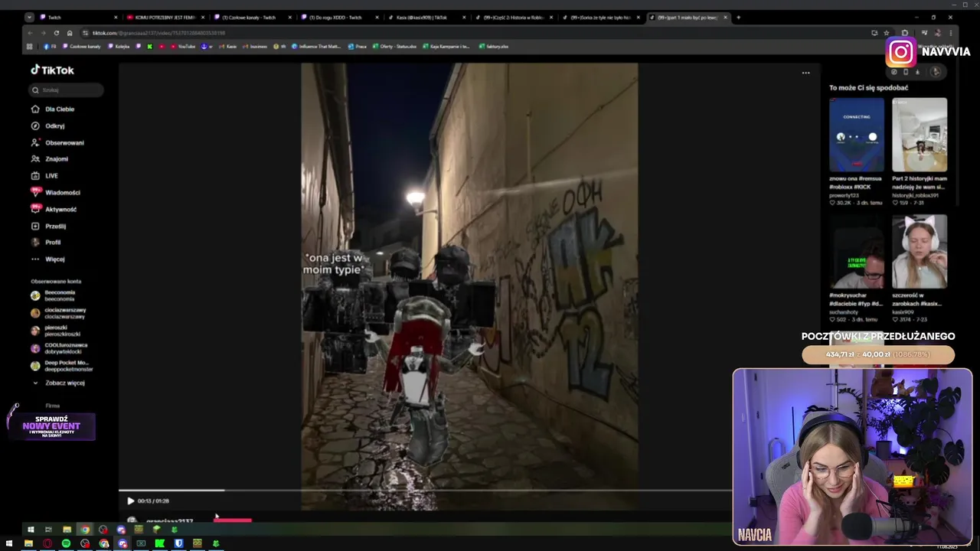980x551 pixels.
Task: Click the red follow button below video
Action: 233,520
